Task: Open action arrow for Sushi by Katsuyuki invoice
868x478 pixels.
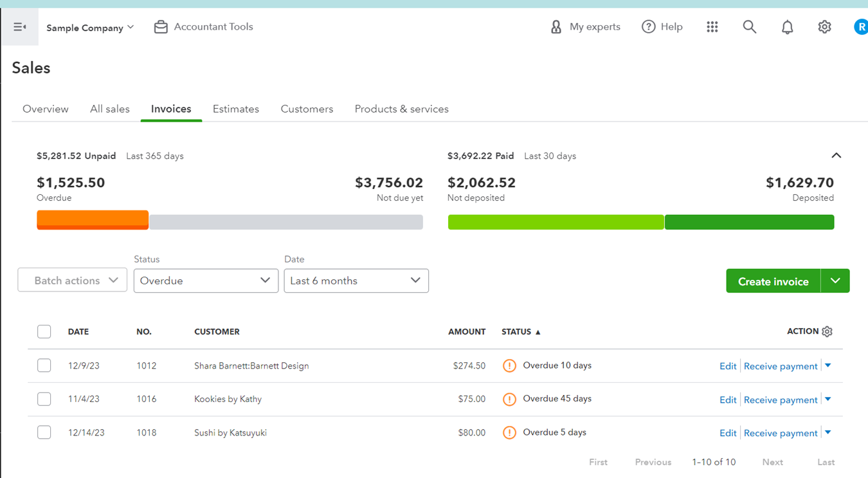Action: point(828,432)
